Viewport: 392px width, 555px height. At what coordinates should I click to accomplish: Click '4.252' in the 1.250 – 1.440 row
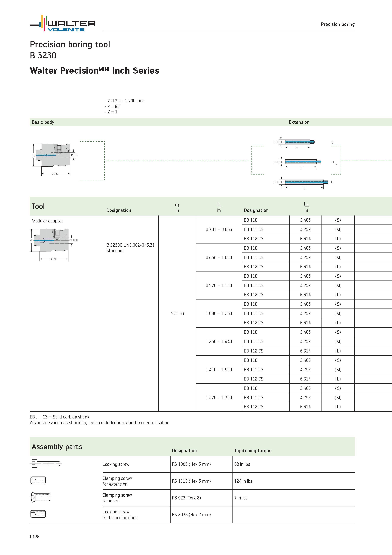[306, 341]
